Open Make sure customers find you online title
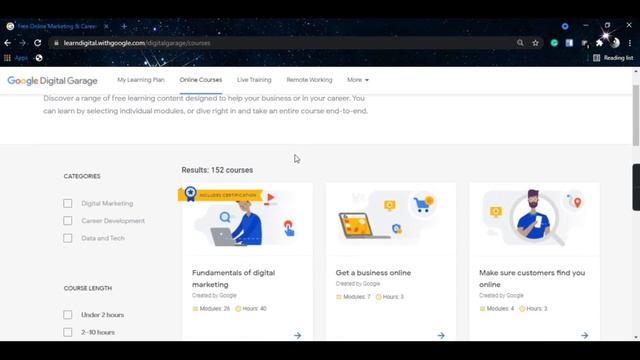Viewport: 640px width, 360px height. (532, 278)
